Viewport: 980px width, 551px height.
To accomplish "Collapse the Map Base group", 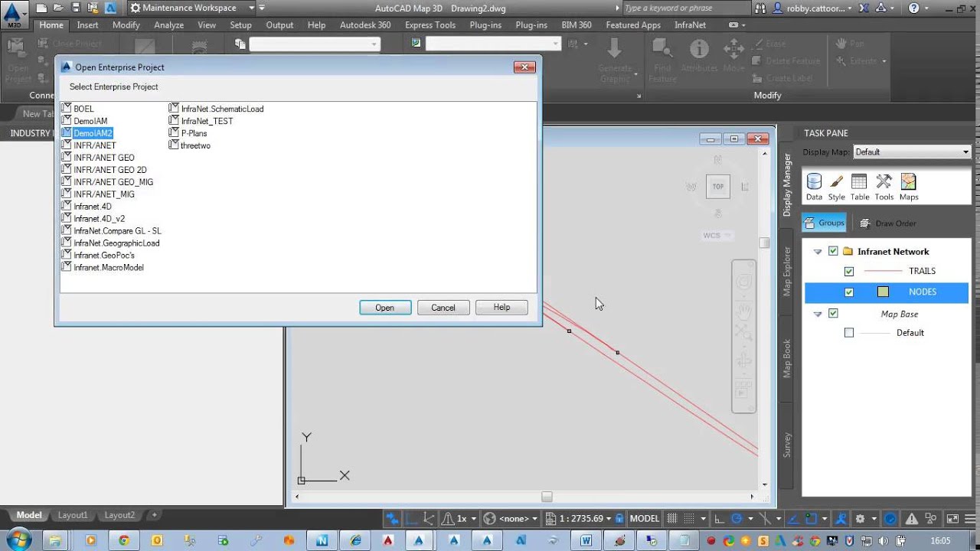I will (x=818, y=314).
